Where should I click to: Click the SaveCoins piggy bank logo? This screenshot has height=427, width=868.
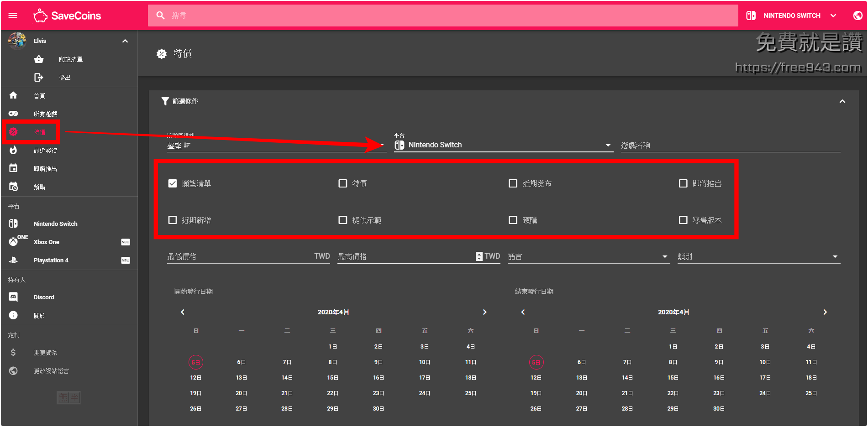[40, 16]
